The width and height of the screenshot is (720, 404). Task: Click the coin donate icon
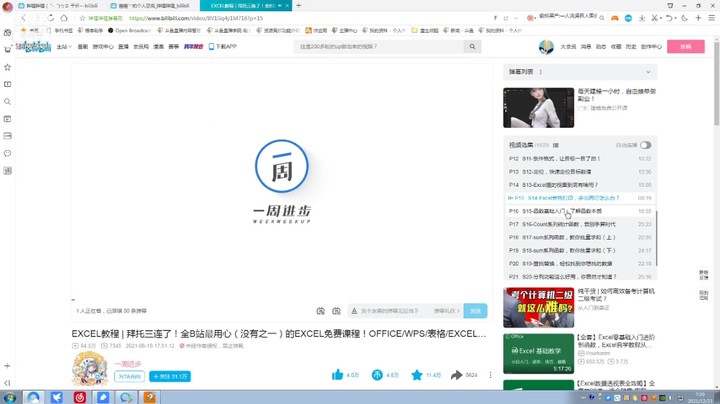pos(377,375)
